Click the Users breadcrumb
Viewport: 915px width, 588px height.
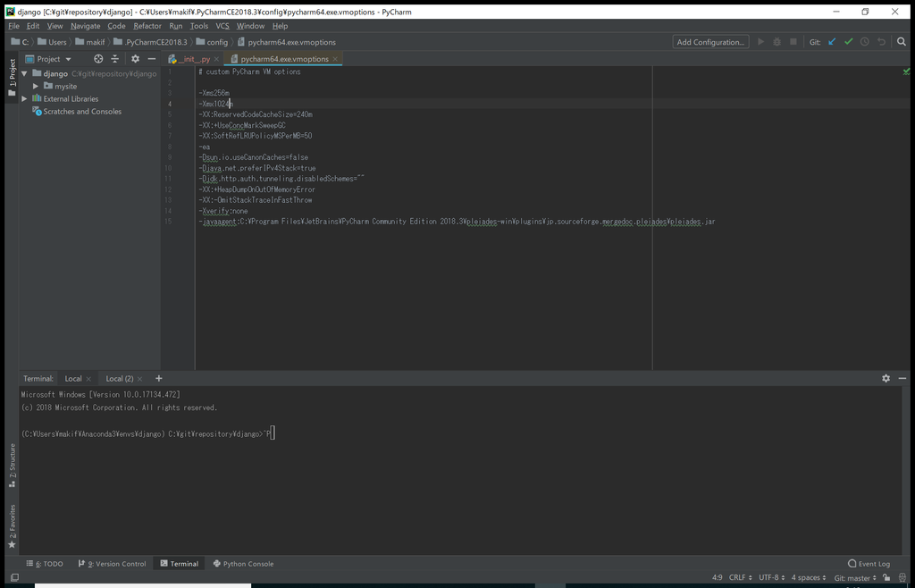tap(52, 42)
